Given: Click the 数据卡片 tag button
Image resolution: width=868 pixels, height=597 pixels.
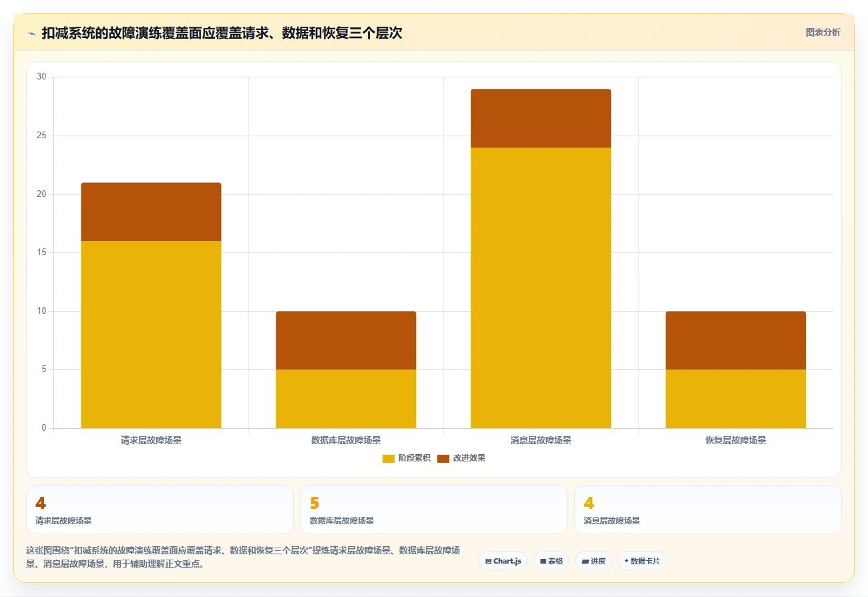Looking at the screenshot, I should (642, 561).
